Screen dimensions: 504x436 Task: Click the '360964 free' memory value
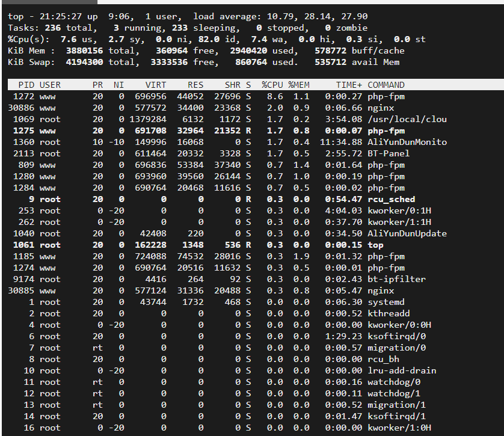pyautogui.click(x=185, y=51)
